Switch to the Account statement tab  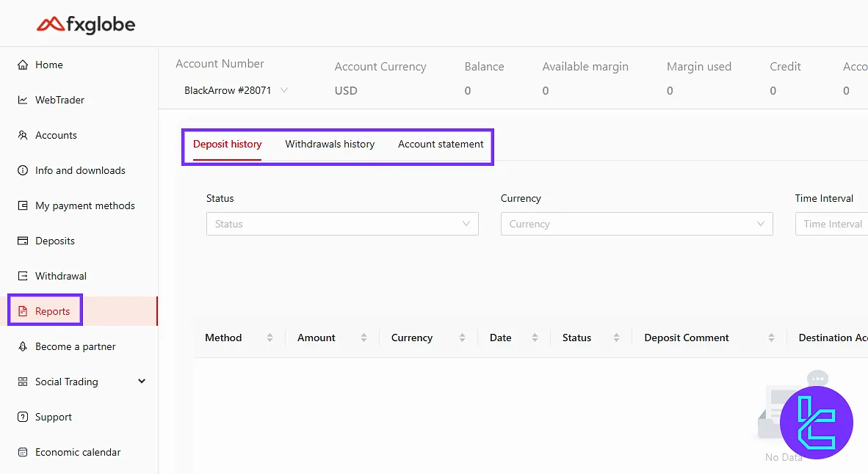point(441,145)
